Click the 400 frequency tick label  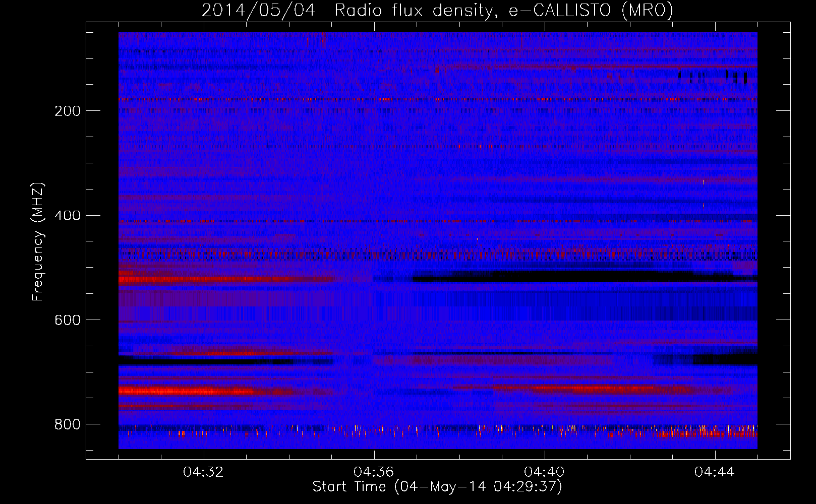coord(68,216)
